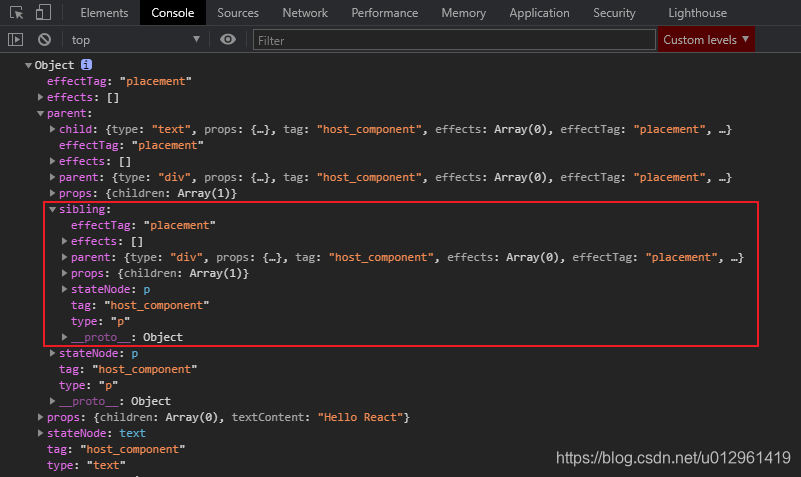Screen dimensions: 801x477
Task: Open the Memory tab
Action: 463,13
